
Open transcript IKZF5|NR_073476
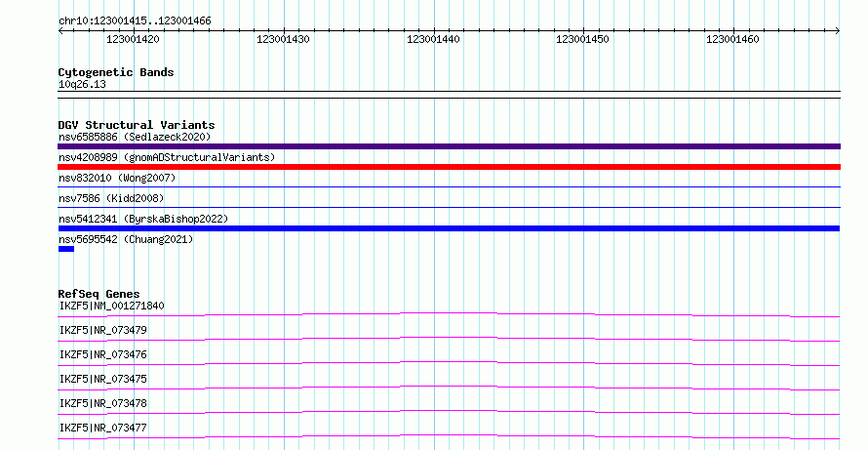[x=103, y=354]
